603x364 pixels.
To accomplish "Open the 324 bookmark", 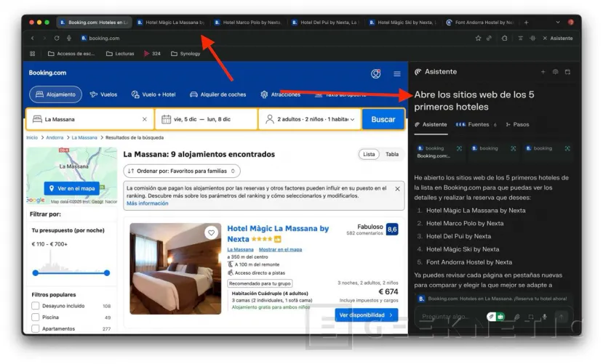I will (152, 53).
